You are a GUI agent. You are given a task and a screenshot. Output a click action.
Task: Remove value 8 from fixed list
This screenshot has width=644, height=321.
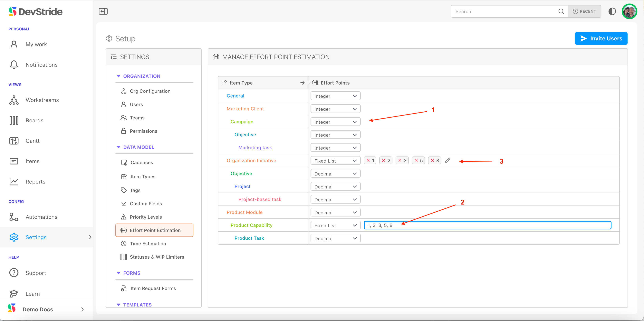432,161
